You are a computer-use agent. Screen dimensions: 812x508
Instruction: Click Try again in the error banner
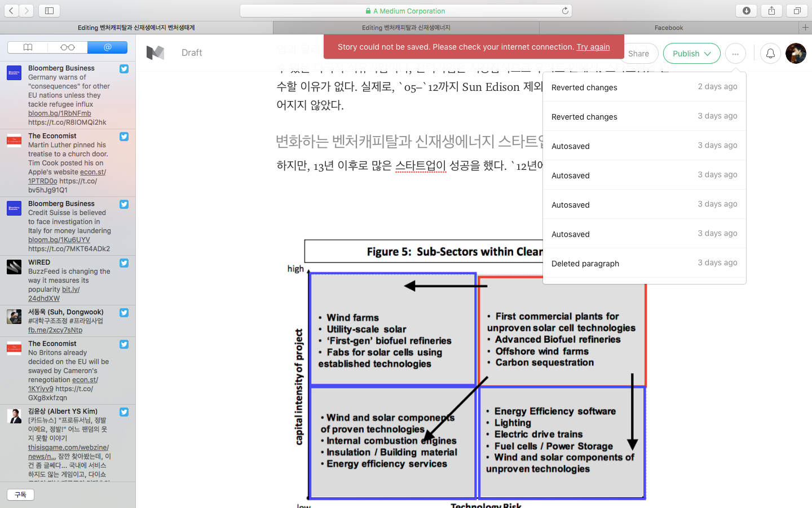tap(593, 47)
